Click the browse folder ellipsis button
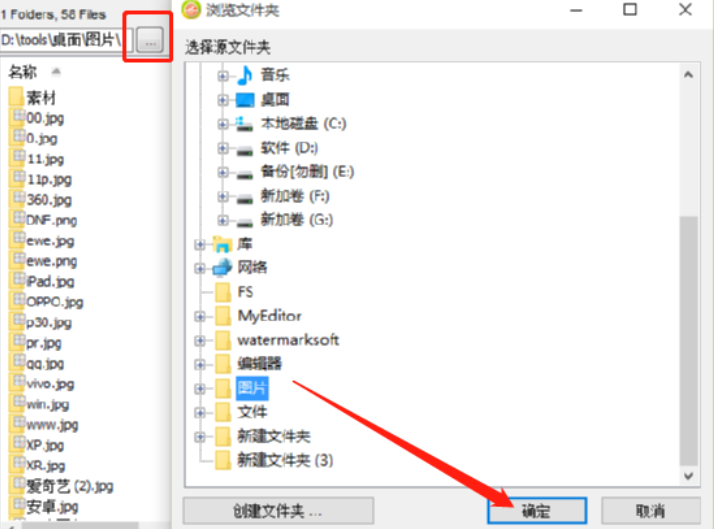This screenshot has height=529, width=714. (150, 40)
